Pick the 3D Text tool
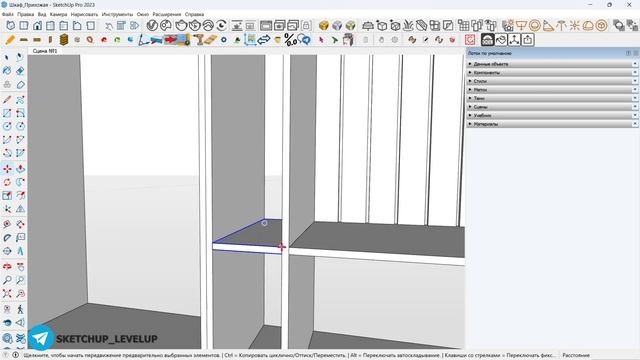The image size is (640, 360). (20, 251)
